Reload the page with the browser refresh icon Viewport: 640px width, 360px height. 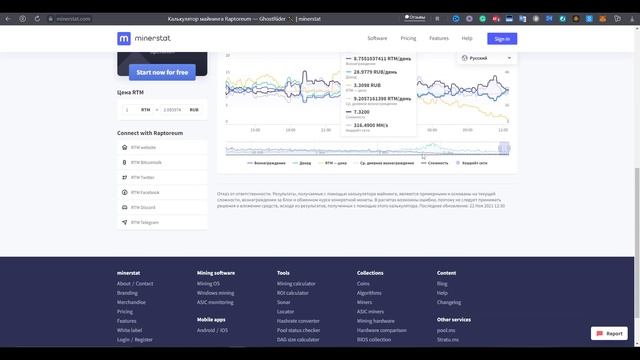(37, 19)
